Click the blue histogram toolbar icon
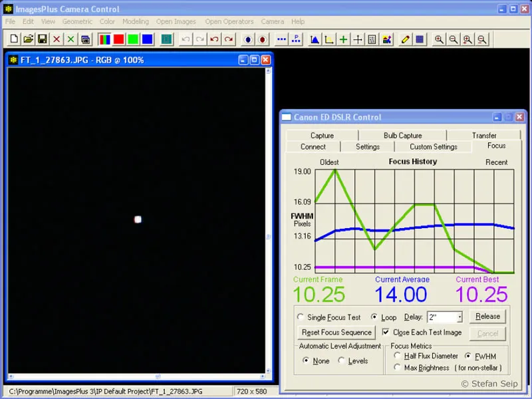The image size is (532, 399). [315, 39]
